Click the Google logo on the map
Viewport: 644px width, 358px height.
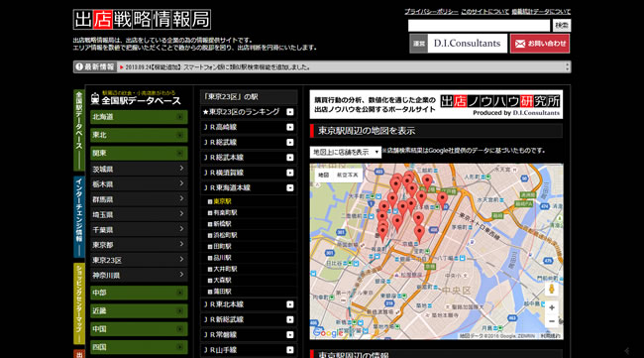click(x=327, y=333)
